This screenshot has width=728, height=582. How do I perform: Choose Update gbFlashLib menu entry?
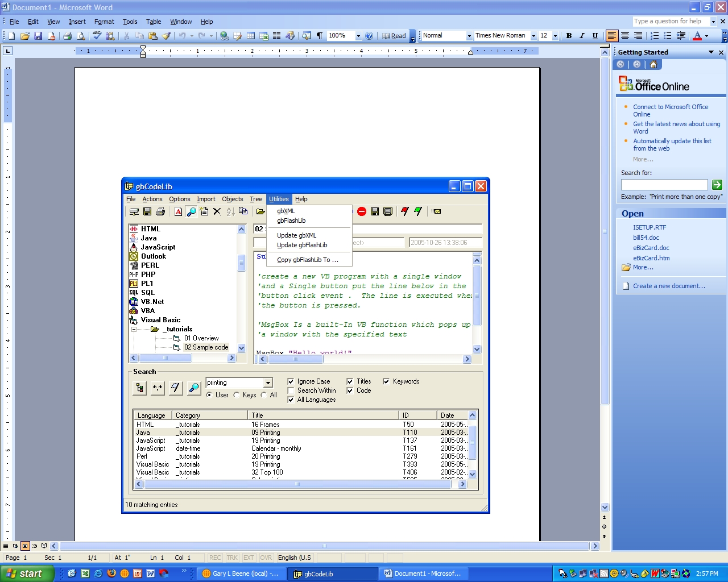[302, 245]
